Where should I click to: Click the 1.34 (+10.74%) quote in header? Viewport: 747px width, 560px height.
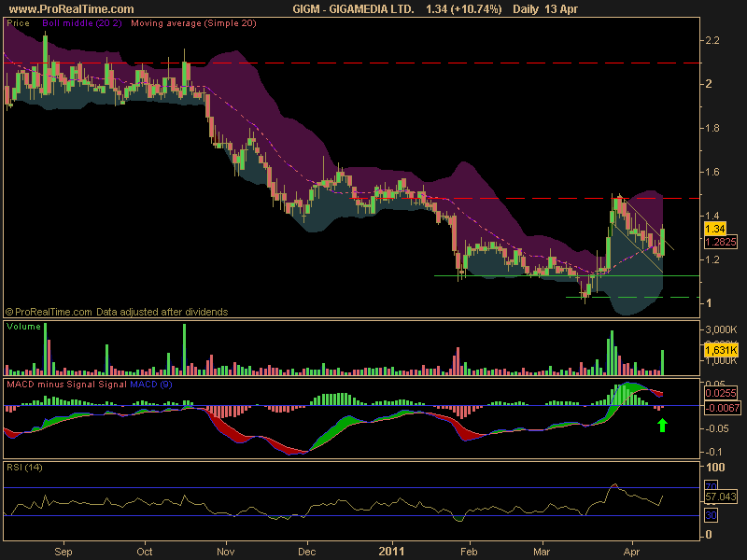pos(463,9)
